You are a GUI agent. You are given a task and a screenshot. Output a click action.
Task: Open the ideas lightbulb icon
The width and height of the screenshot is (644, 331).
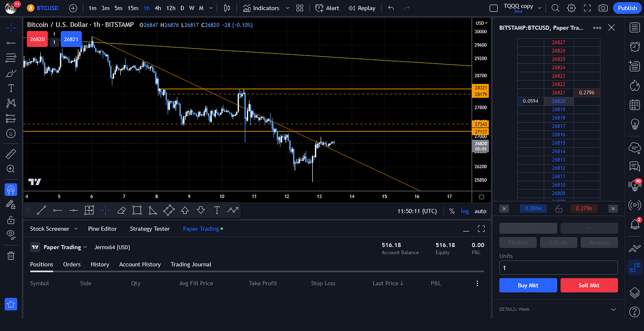tap(635, 124)
